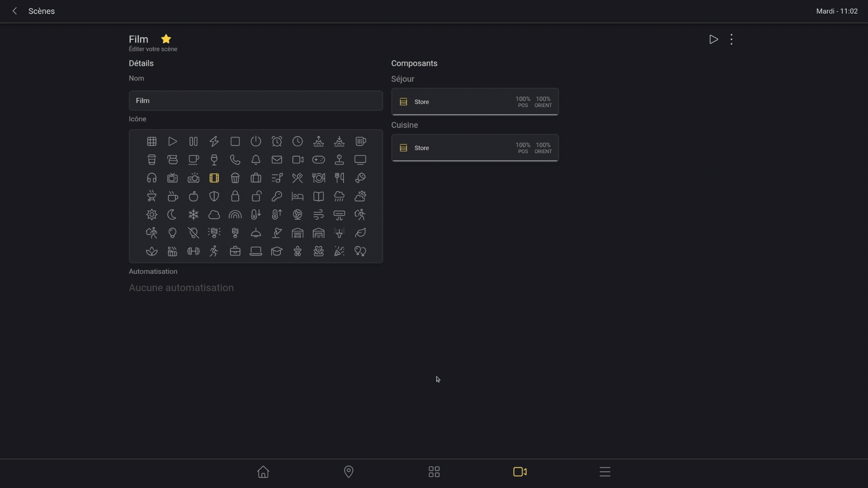This screenshot has width=868, height=488.
Task: Select the apple icon
Action: [193, 196]
